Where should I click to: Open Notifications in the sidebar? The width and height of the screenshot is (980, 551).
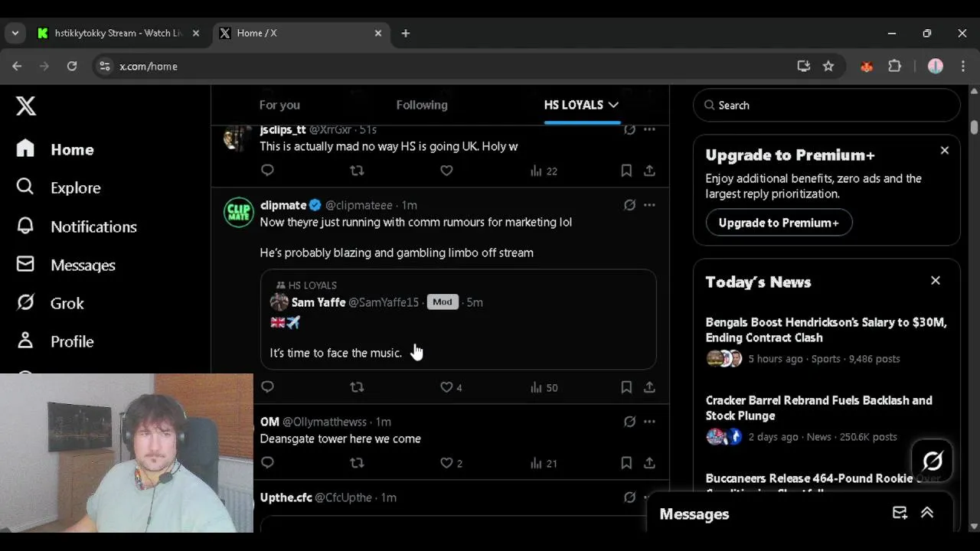(x=77, y=227)
